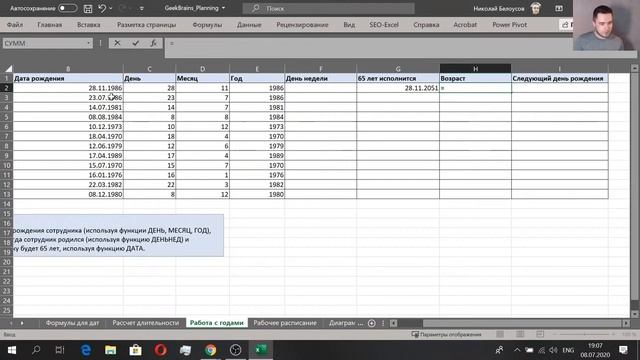Open Customize Quick Access Toolbar dropdown

pyautogui.click(x=142, y=8)
